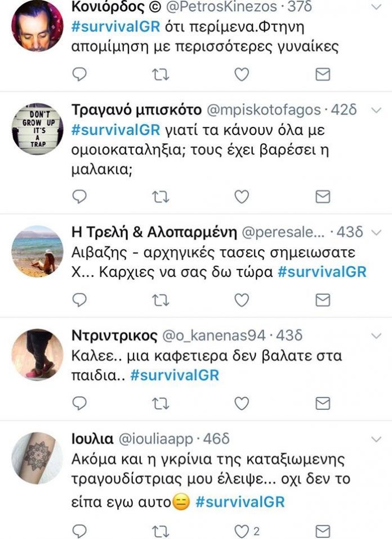Open chevron menu on Ιουλια tweet
Viewport: 392px width, 539px height.
click(377, 439)
